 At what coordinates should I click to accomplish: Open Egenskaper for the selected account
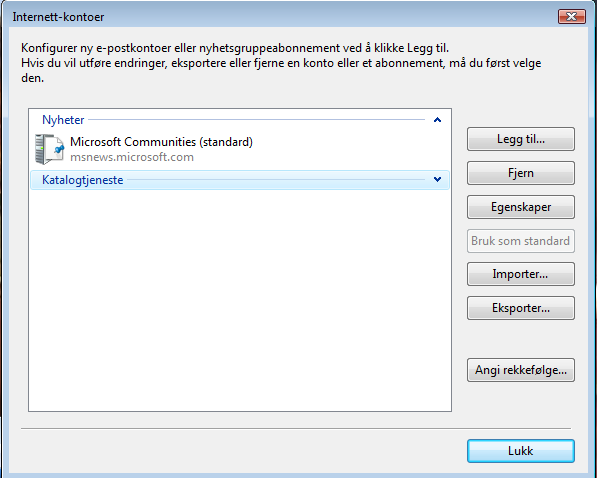coord(521,207)
